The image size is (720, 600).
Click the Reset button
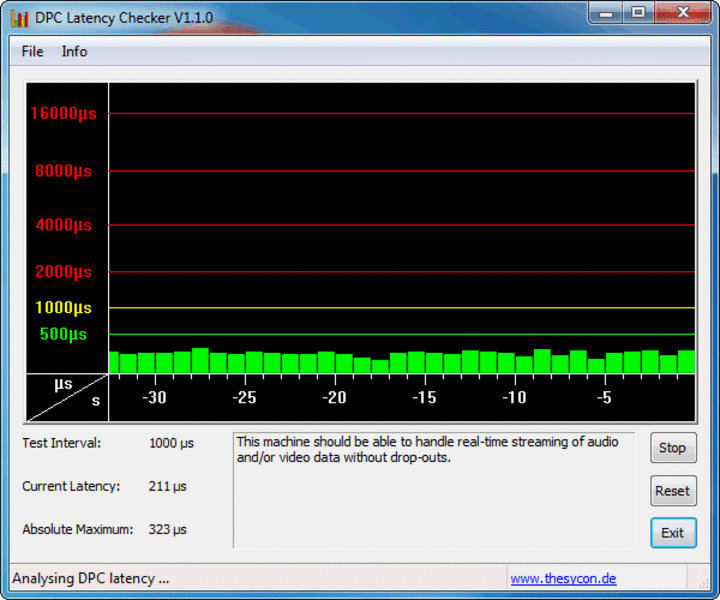(x=673, y=491)
